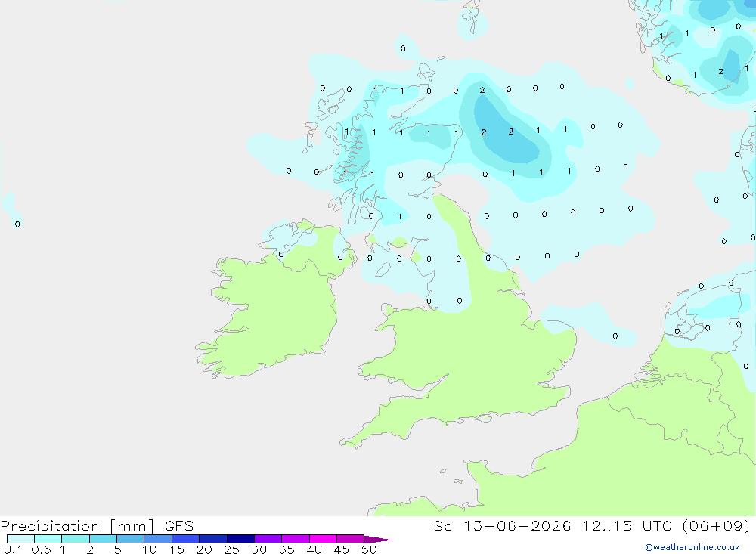The image size is (756, 554).
Task: Click the 20–25 mm dark blue swatch
Action: click(213, 539)
